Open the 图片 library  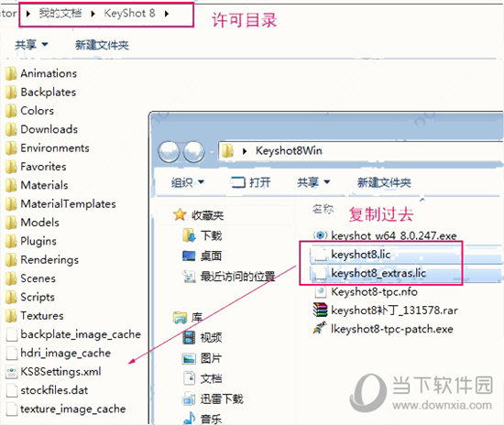pyautogui.click(x=203, y=358)
